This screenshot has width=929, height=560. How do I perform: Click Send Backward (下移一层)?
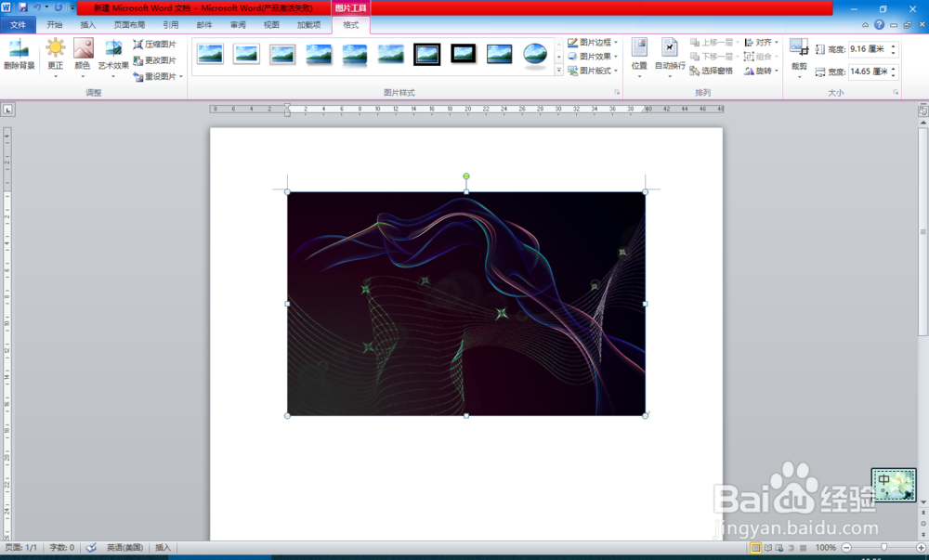712,57
